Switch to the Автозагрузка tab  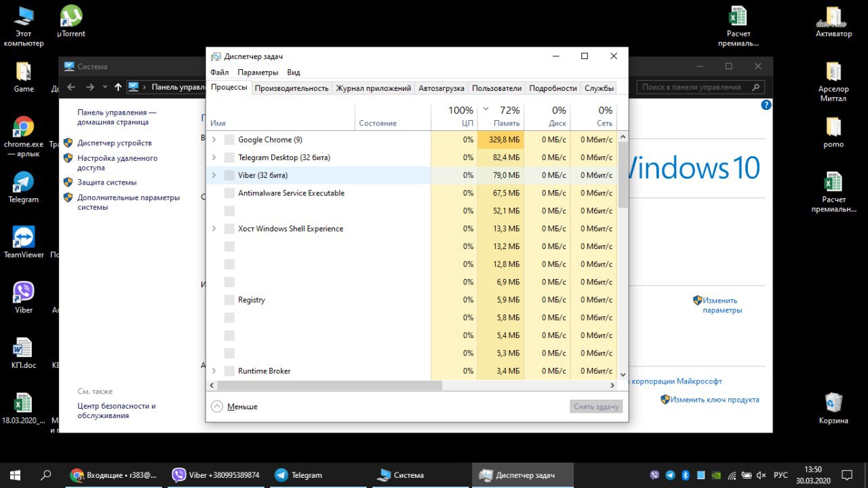coord(441,88)
